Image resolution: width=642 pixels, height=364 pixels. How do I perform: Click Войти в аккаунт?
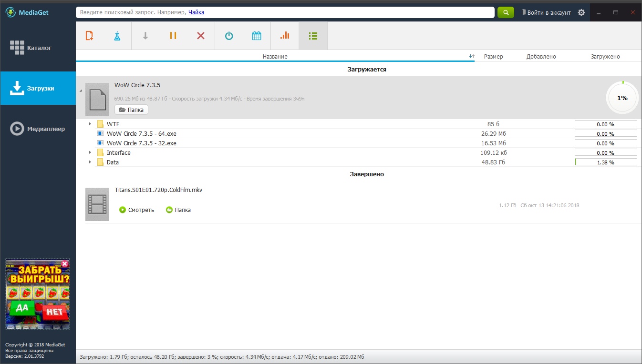546,13
